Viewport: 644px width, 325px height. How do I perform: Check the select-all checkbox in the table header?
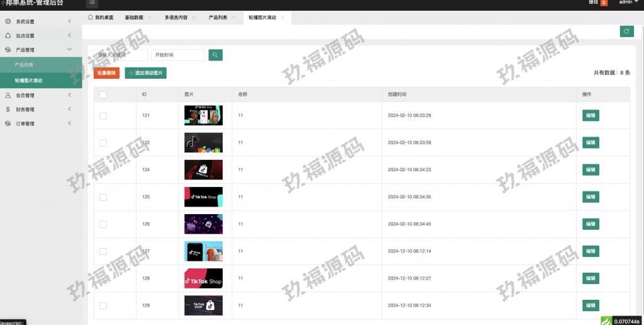point(103,95)
